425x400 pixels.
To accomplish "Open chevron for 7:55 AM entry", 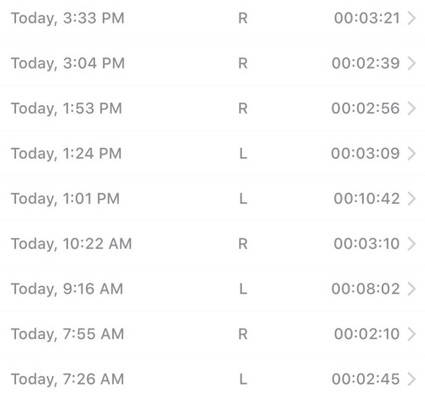I will click(412, 334).
